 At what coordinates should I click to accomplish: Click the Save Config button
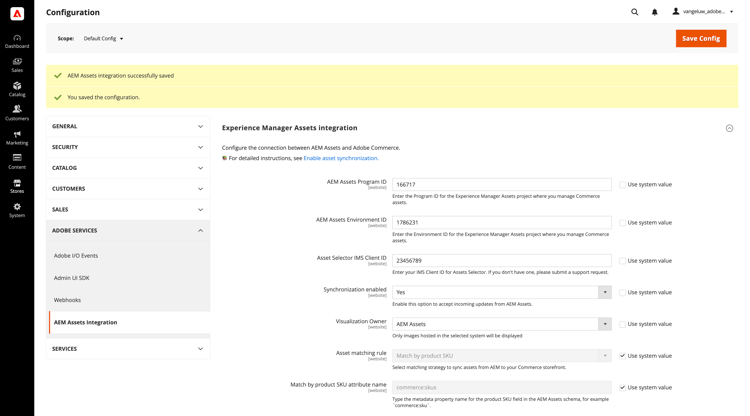pos(701,39)
